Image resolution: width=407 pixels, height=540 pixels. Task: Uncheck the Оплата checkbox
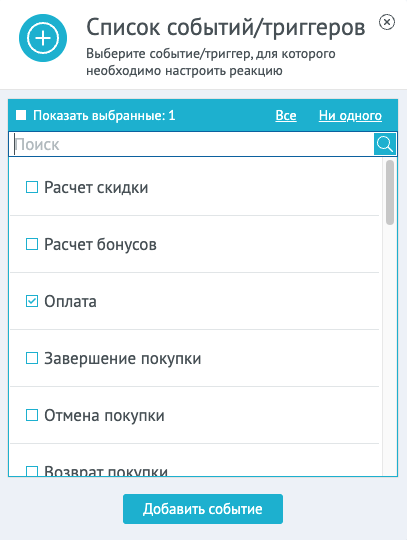coord(32,301)
